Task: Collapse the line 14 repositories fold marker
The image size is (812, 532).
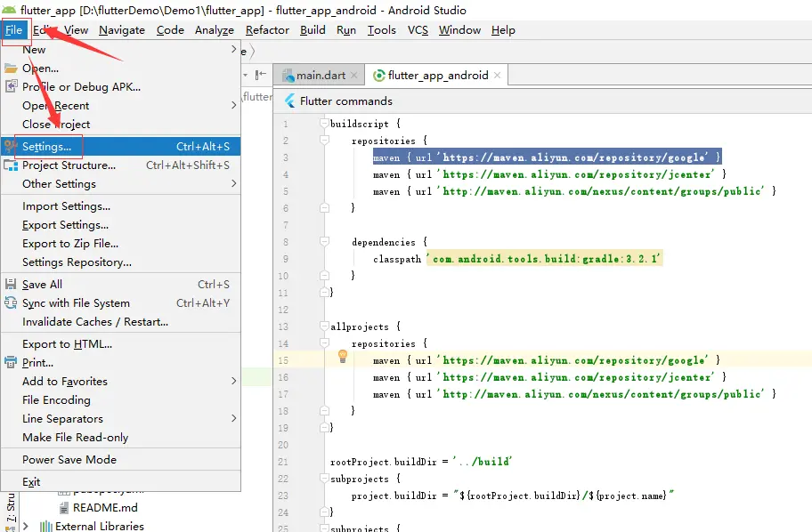Action: pyautogui.click(x=324, y=343)
